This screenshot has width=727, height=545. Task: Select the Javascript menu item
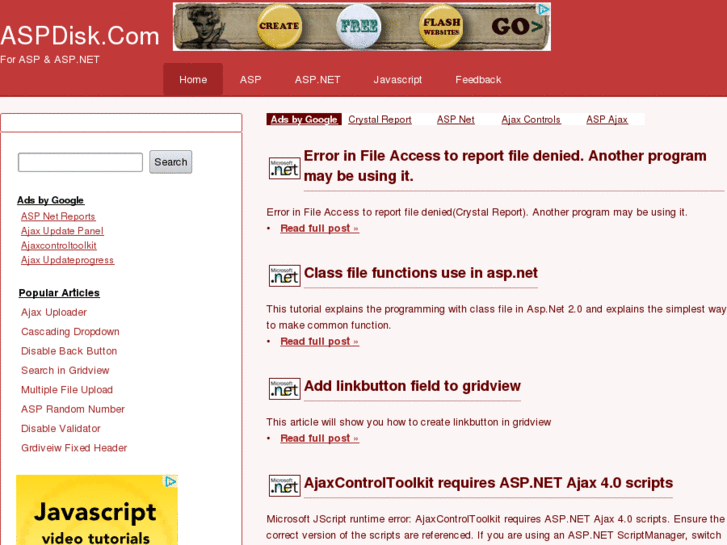(397, 80)
